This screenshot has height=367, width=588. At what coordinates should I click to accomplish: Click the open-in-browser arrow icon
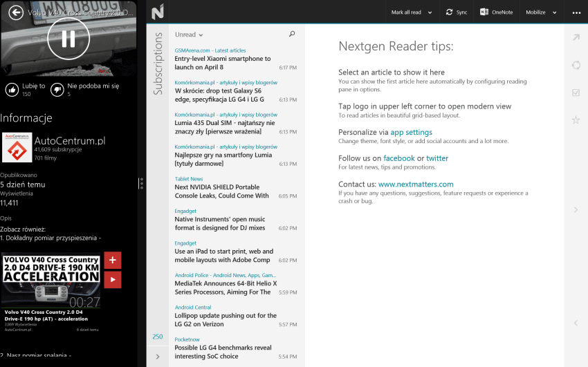(x=576, y=37)
